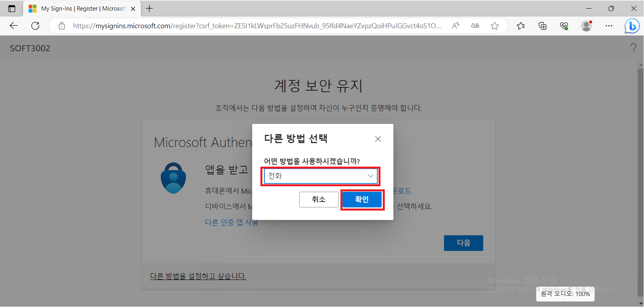644x307 pixels.
Task: Click the 원격 오디오: 100% tooltip
Action: tap(565, 294)
